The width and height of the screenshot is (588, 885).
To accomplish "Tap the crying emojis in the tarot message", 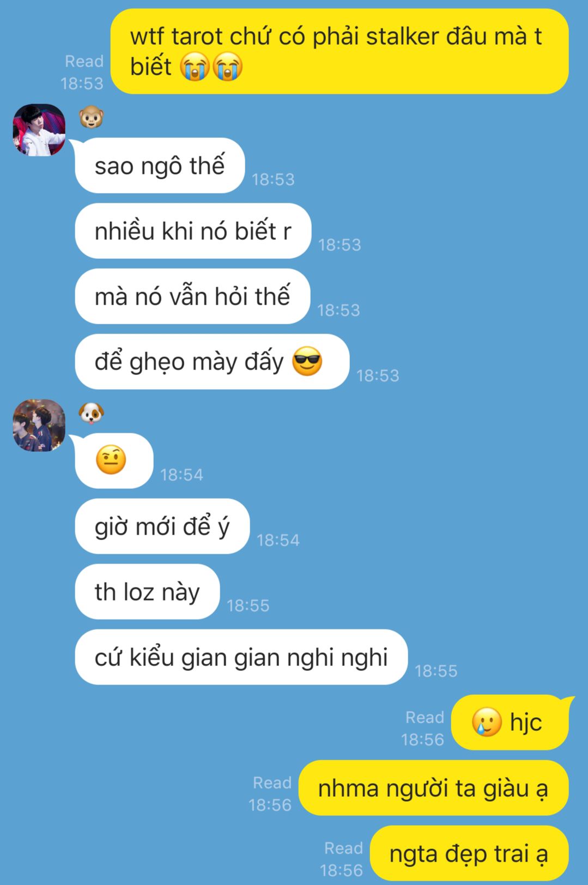I will coord(212,66).
